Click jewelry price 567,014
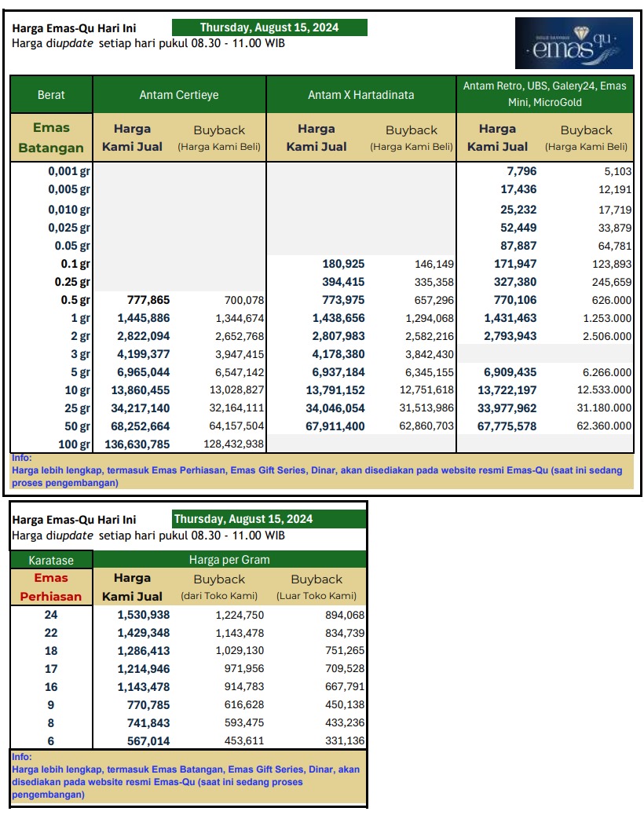Viewport: 644px width, 815px height. click(x=148, y=741)
